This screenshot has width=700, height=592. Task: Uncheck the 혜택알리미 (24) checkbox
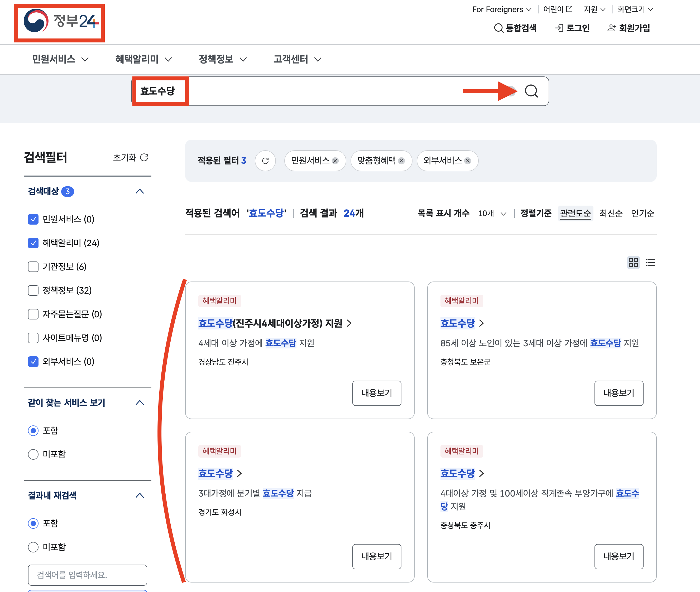pos(33,243)
